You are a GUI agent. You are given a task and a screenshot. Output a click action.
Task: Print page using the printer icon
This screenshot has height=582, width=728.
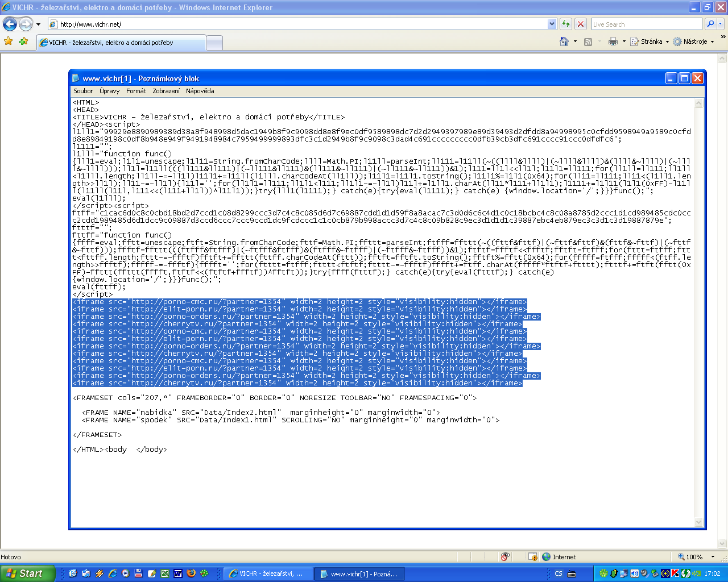coord(613,41)
